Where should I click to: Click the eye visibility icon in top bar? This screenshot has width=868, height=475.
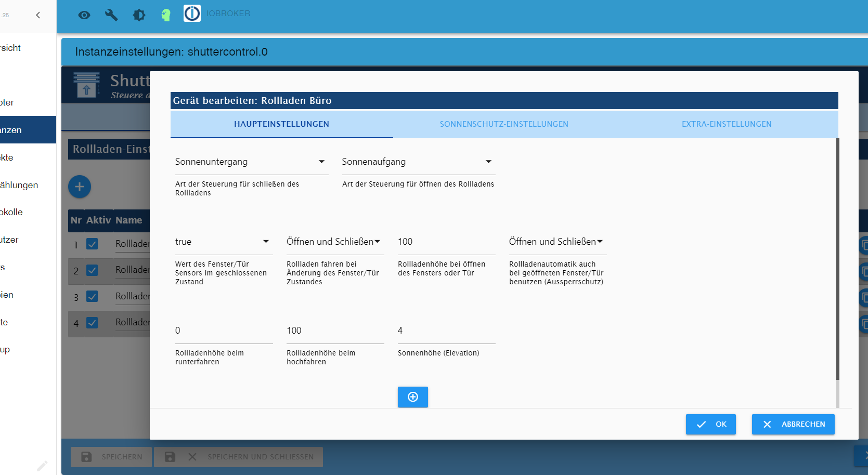(84, 15)
